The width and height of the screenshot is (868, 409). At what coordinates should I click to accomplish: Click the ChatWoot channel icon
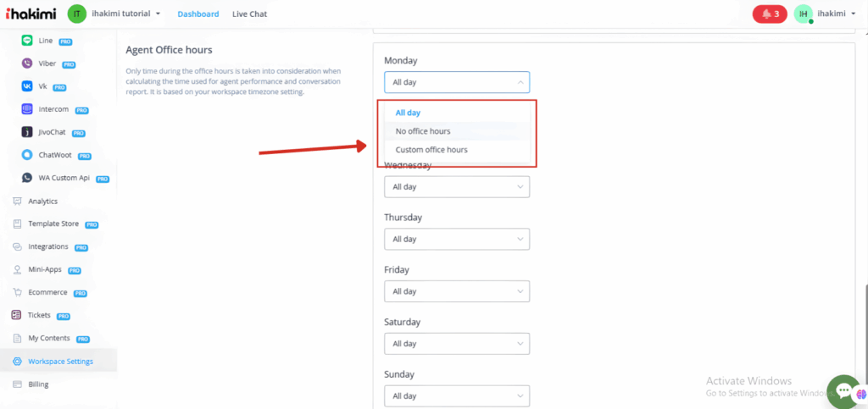(27, 155)
